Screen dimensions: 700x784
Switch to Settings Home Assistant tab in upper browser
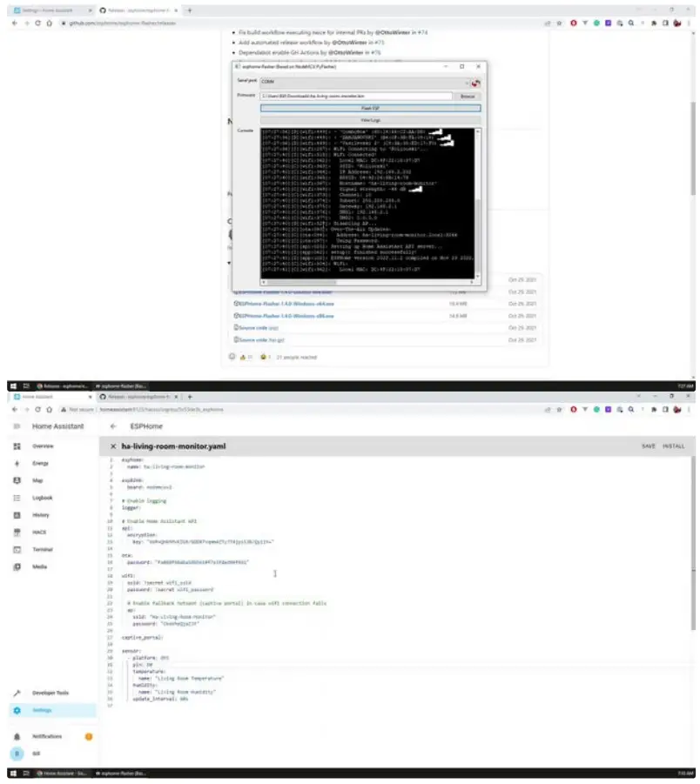coord(51,10)
